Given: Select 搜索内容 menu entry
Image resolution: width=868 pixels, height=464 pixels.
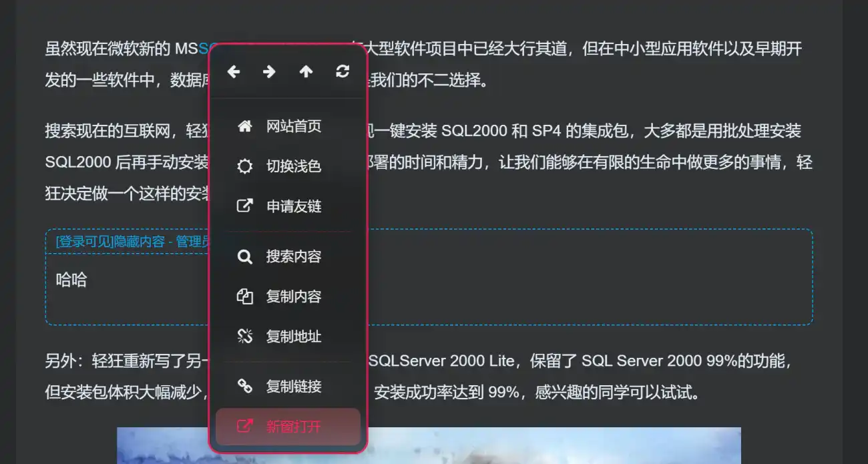Looking at the screenshot, I should [288, 256].
